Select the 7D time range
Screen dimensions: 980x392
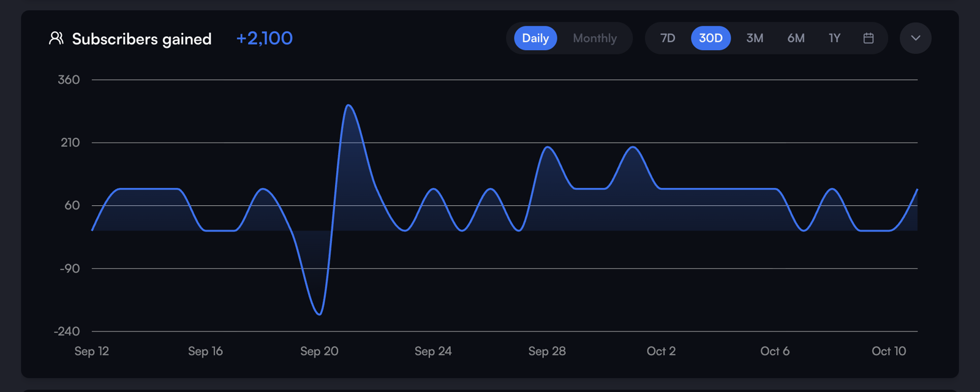tap(668, 38)
